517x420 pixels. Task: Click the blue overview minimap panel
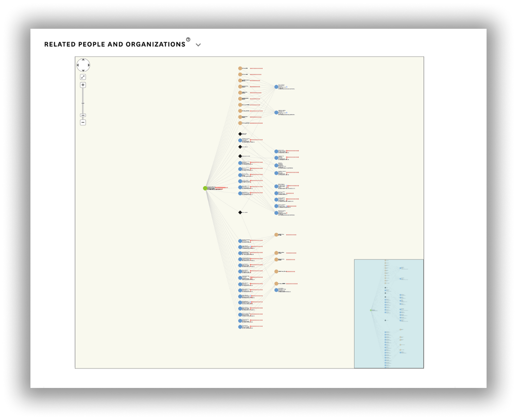coord(389,314)
